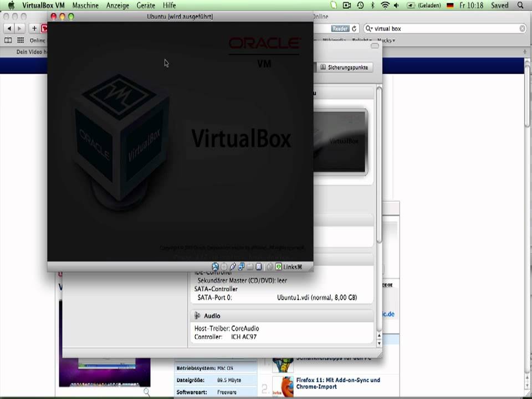
Task: Click the Bluetooth icon in menu bar
Action: pyautogui.click(x=372, y=6)
